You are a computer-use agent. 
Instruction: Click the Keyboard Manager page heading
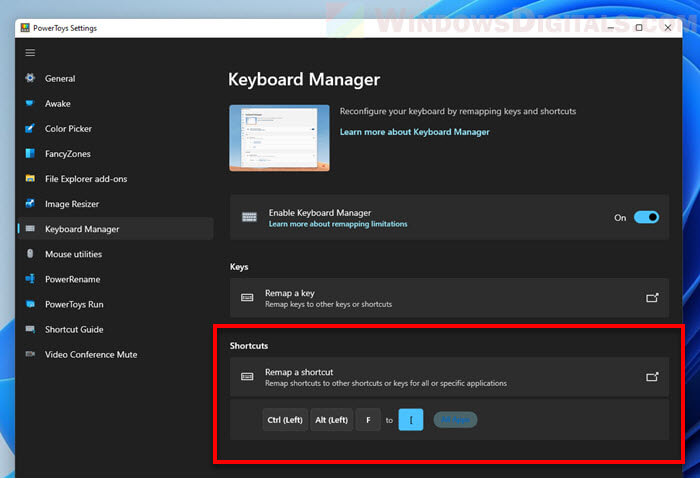pos(304,79)
